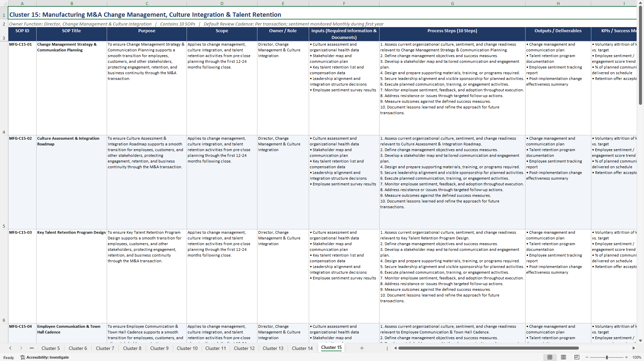This screenshot has height=361, width=644.
Task: Click the Outputs / Deliverables header
Action: 558,34
